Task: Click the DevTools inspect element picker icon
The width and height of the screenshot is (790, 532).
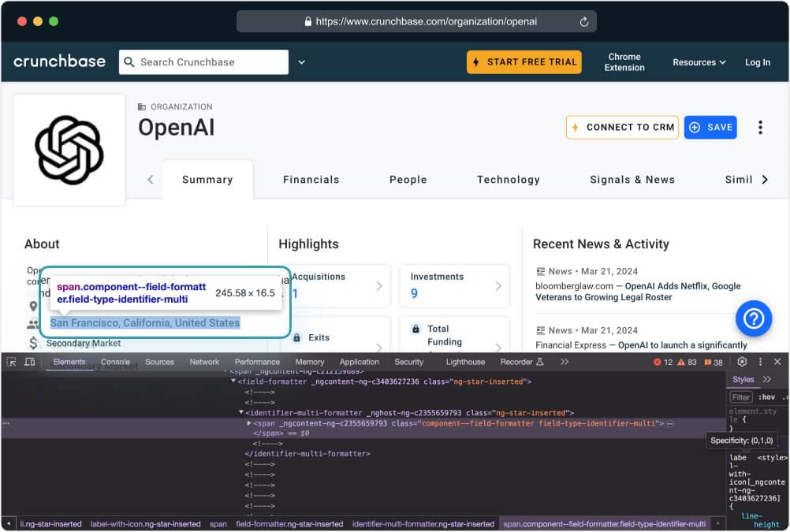Action: pyautogui.click(x=11, y=362)
